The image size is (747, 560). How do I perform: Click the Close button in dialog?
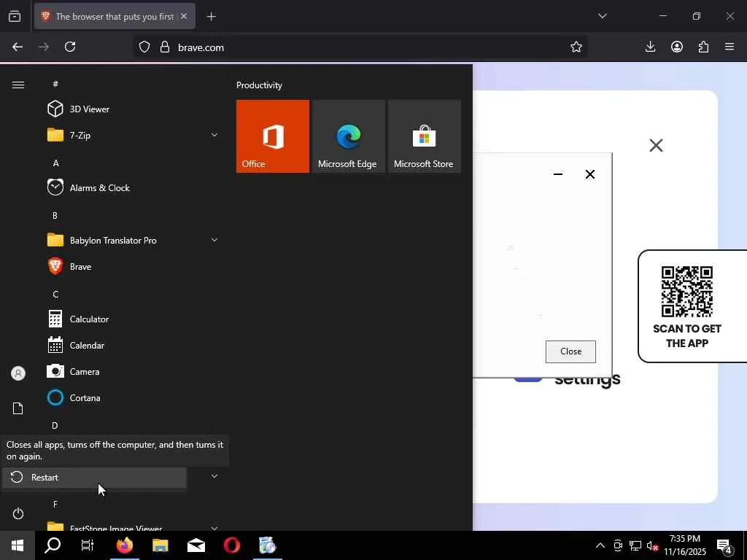coord(570,351)
